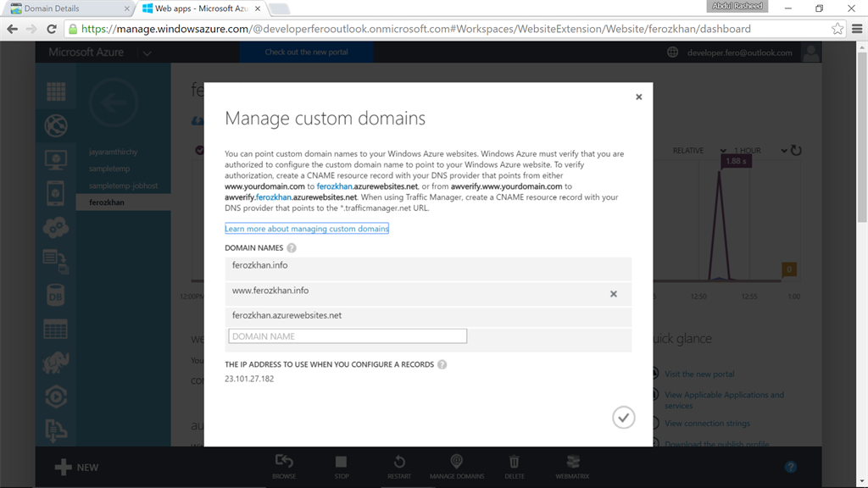Bookmark this page with the star
The width and height of the screenshot is (868, 488).
pyautogui.click(x=837, y=29)
